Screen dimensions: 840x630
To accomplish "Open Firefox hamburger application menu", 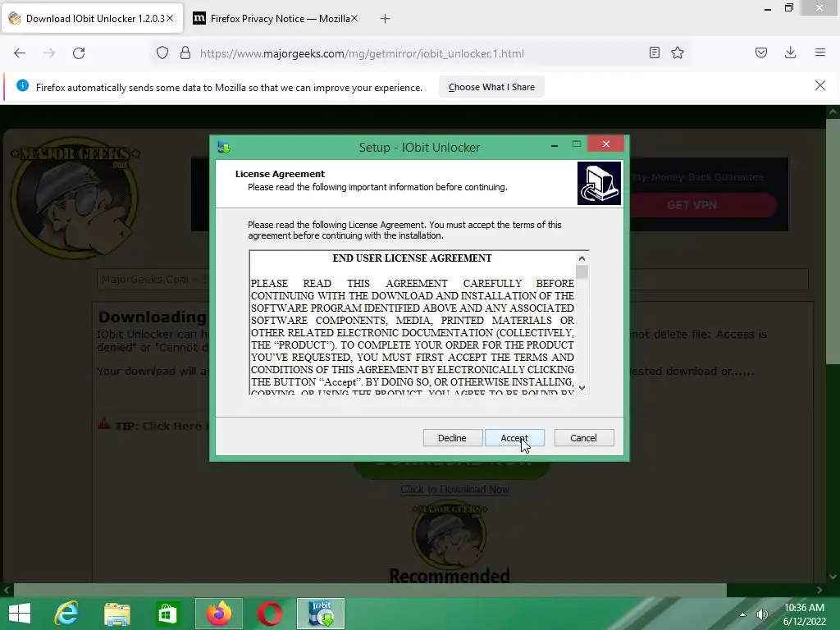I will (x=820, y=52).
